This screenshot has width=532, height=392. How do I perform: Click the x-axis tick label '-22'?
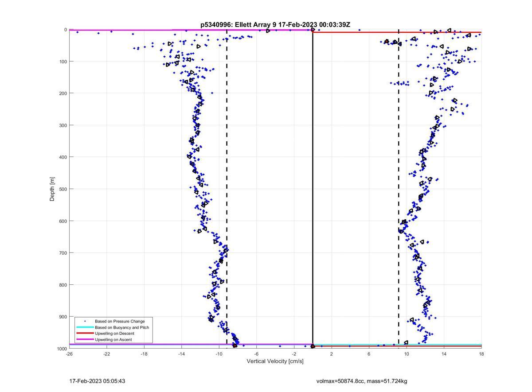coord(107,354)
